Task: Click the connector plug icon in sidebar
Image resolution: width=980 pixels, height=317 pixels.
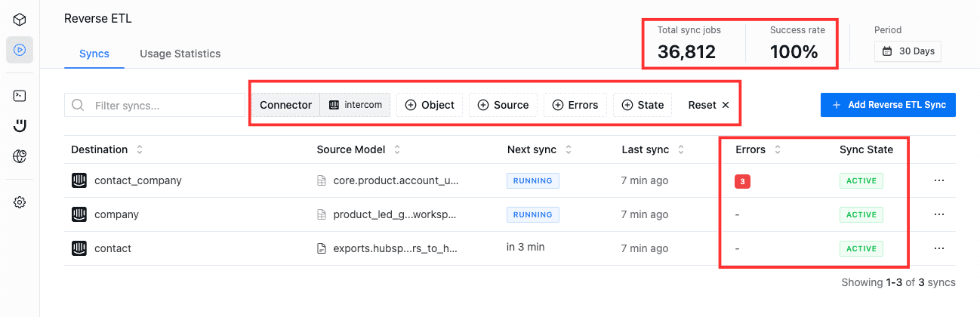Action: (x=20, y=126)
